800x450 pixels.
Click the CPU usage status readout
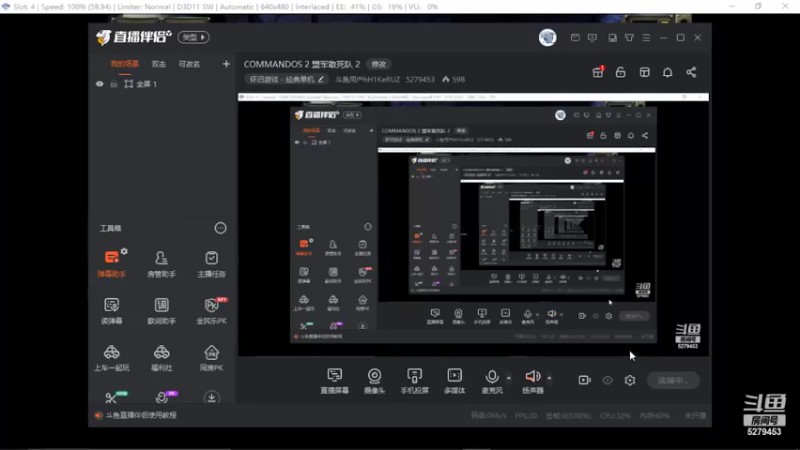[x=615, y=416]
